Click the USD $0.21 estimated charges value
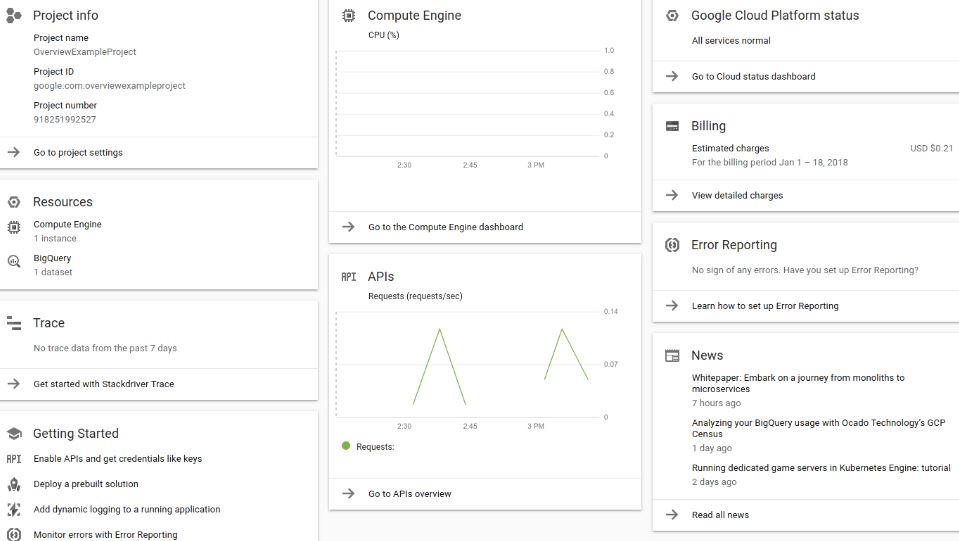 [x=931, y=148]
